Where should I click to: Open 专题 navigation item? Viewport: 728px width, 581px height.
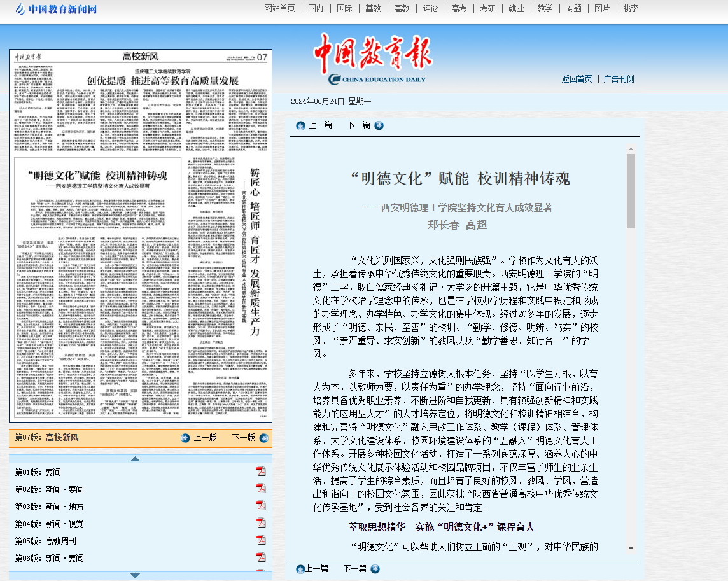click(x=574, y=8)
